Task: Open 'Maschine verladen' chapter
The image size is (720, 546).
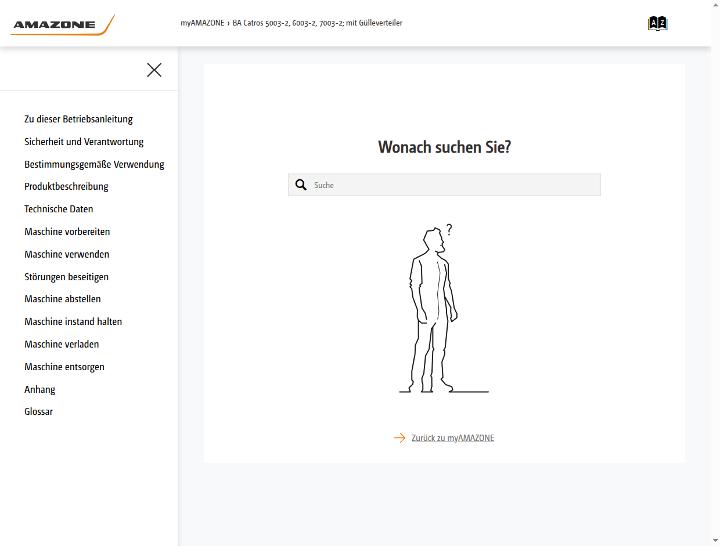Action: pyautogui.click(x=62, y=344)
